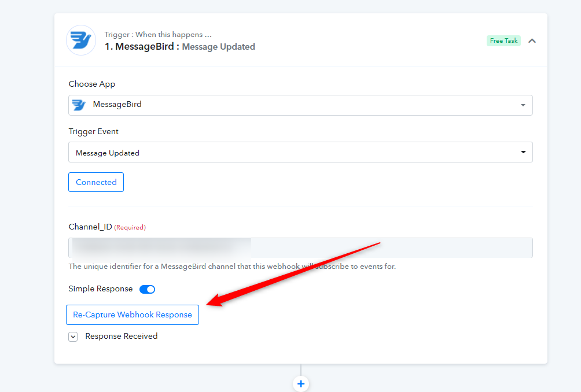Click the '1. MessageBird : Message Updated' title

[180, 47]
